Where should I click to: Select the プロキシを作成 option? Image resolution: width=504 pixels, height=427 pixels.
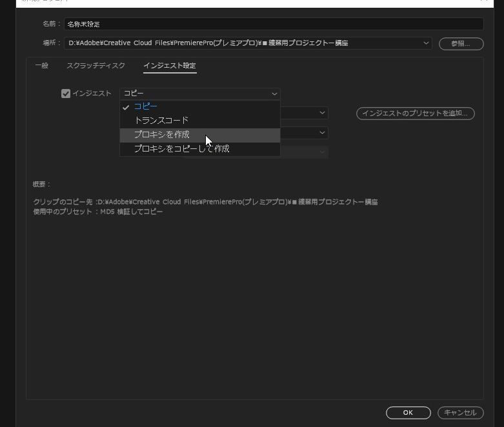(x=162, y=135)
